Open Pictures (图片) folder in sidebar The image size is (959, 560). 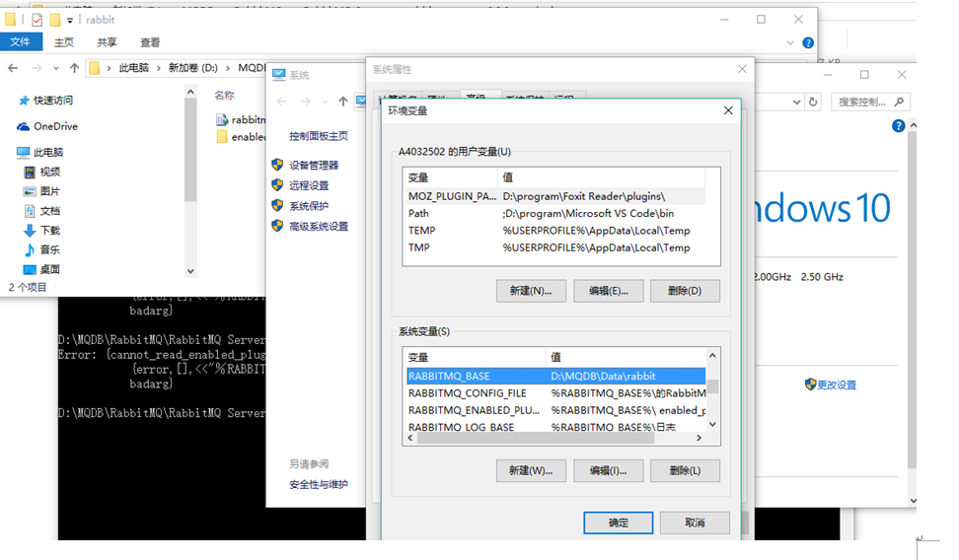pyautogui.click(x=41, y=191)
